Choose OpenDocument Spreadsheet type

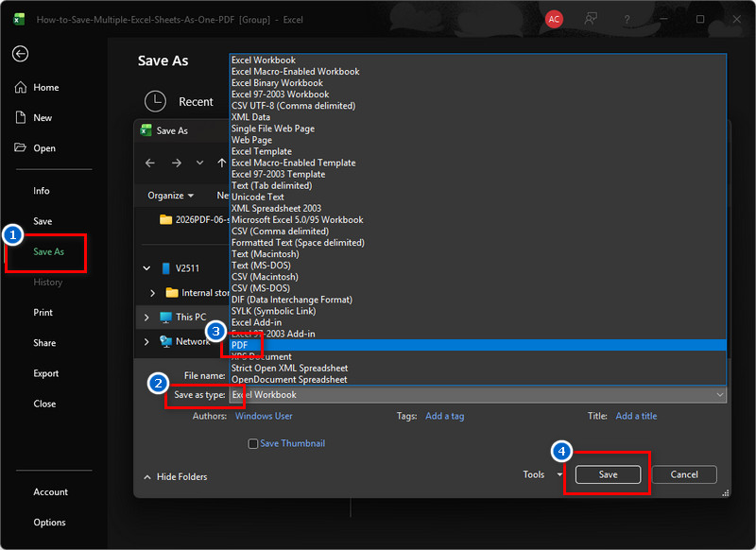(x=478, y=379)
